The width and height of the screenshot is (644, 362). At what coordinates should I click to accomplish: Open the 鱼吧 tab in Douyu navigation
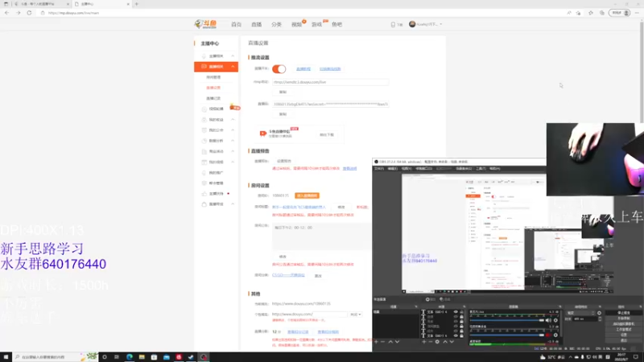[x=336, y=25]
